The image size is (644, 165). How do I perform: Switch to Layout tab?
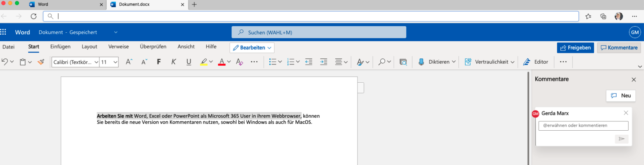[x=89, y=47]
